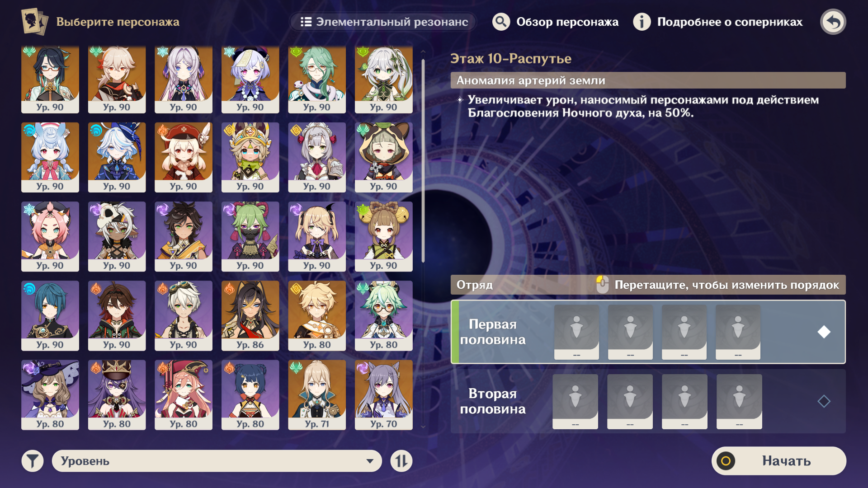Pick the level 86 character portrait

point(250,315)
